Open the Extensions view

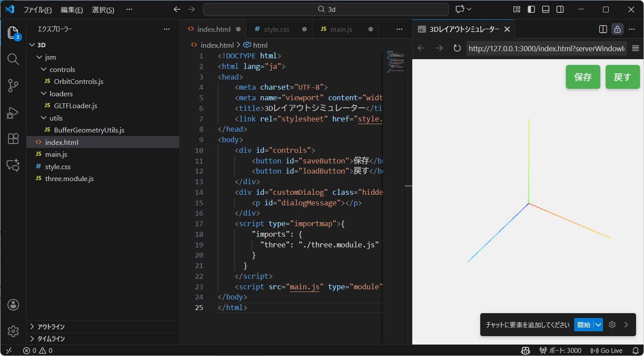(x=13, y=139)
